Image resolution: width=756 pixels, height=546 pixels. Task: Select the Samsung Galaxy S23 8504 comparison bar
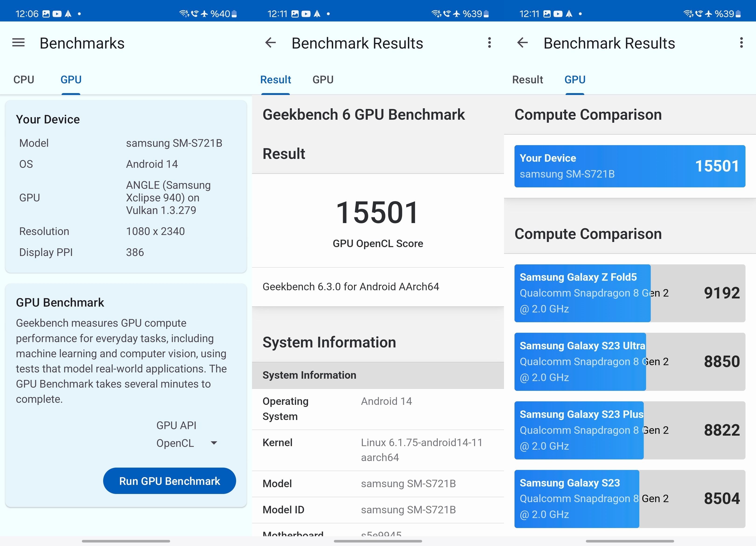(x=630, y=499)
